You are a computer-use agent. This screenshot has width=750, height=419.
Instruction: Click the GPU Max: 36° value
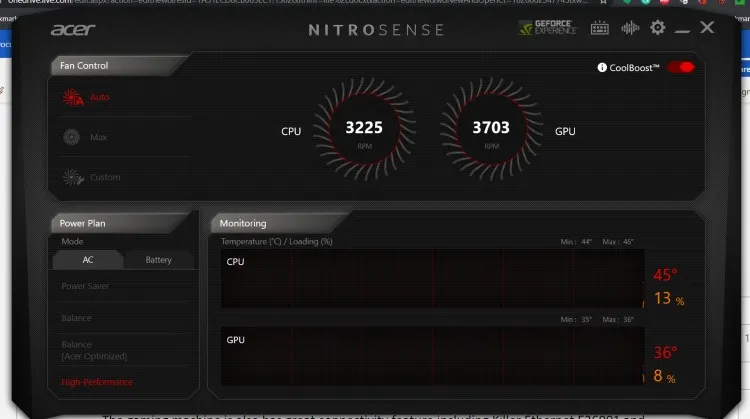(618, 319)
